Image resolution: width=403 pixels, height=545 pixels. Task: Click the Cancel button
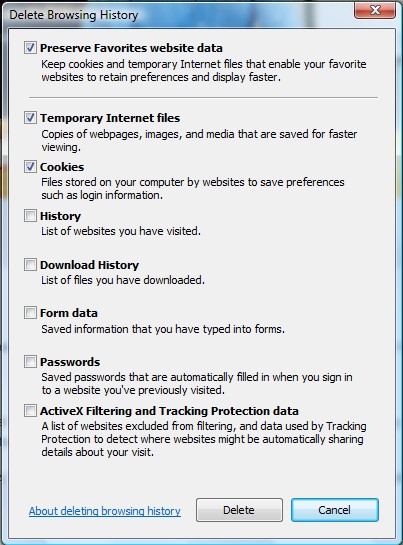point(335,510)
